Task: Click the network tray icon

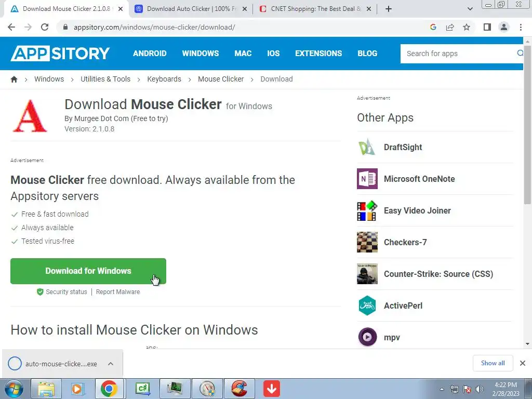Action: 454,389
